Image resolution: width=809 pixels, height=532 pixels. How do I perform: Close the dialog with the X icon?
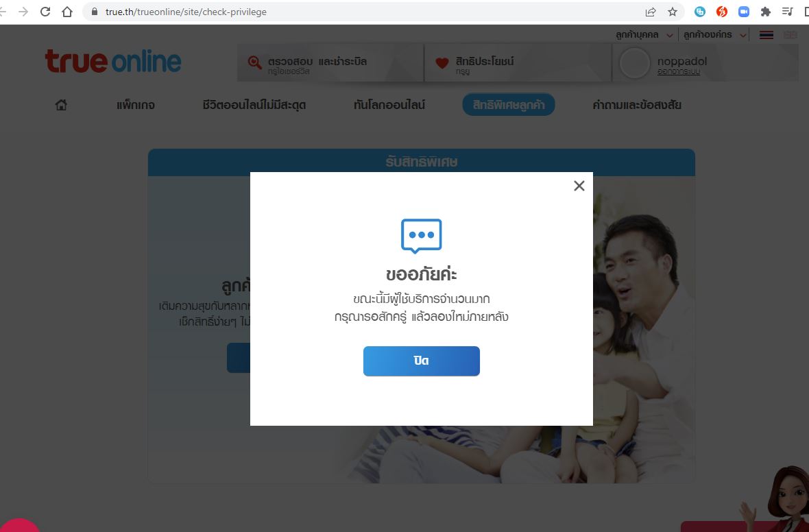point(579,186)
